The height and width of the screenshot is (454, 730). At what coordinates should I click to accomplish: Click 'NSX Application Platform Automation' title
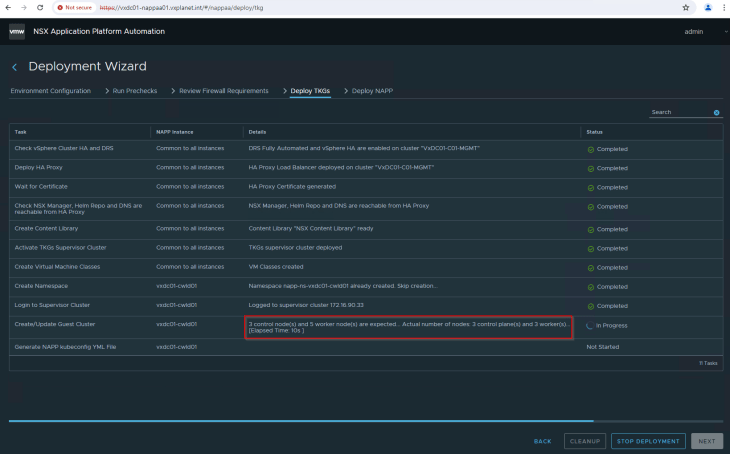click(x=99, y=31)
